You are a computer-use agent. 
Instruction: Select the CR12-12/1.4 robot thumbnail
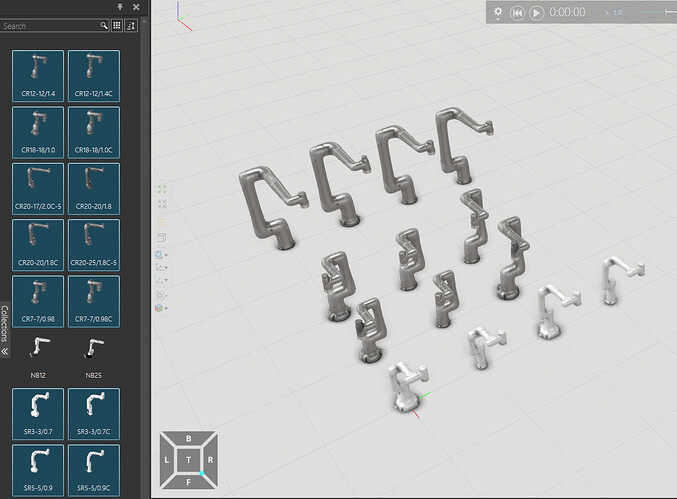[38, 77]
